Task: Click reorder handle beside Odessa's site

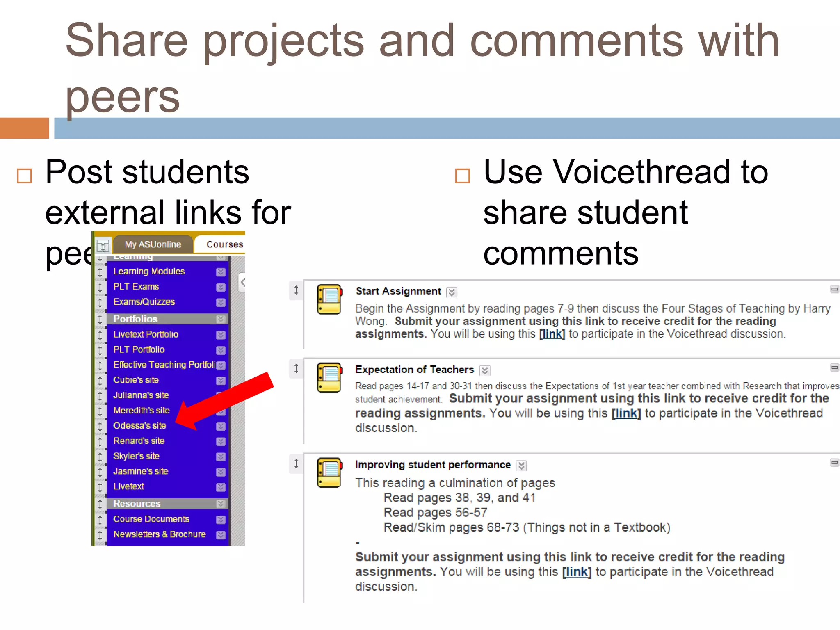Action: pyautogui.click(x=100, y=426)
